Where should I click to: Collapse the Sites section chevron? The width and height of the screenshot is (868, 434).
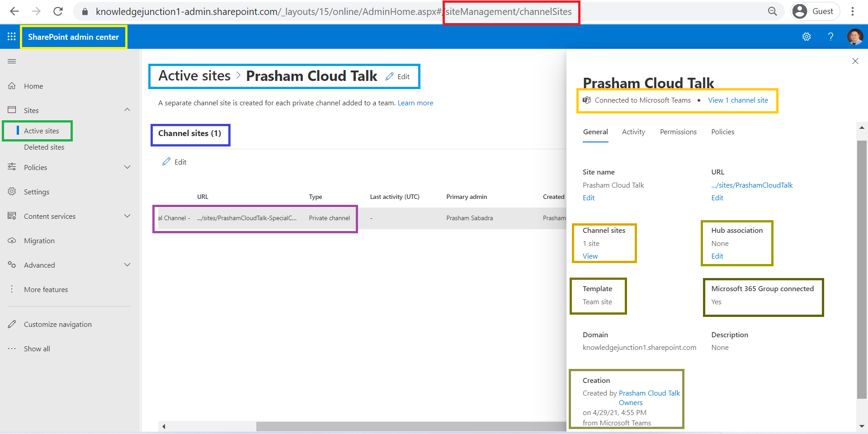(x=127, y=109)
